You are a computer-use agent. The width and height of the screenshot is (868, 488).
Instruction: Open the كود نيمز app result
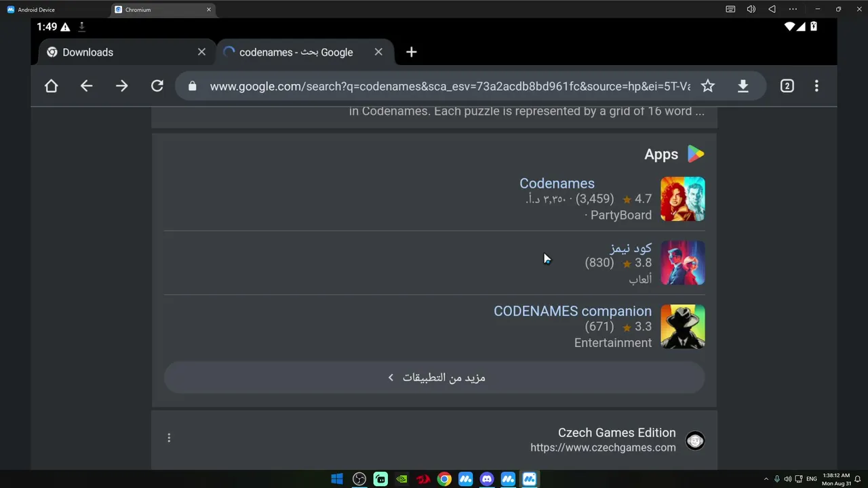coord(631,247)
